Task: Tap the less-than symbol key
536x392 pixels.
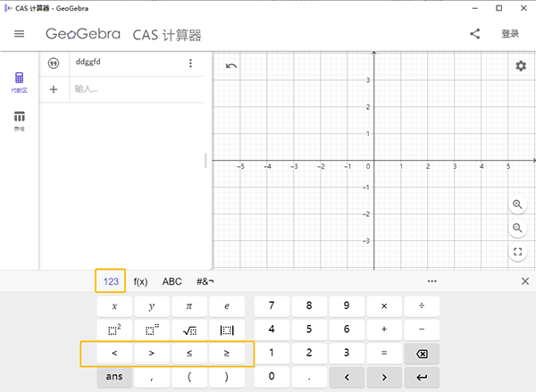Action: [x=114, y=354]
